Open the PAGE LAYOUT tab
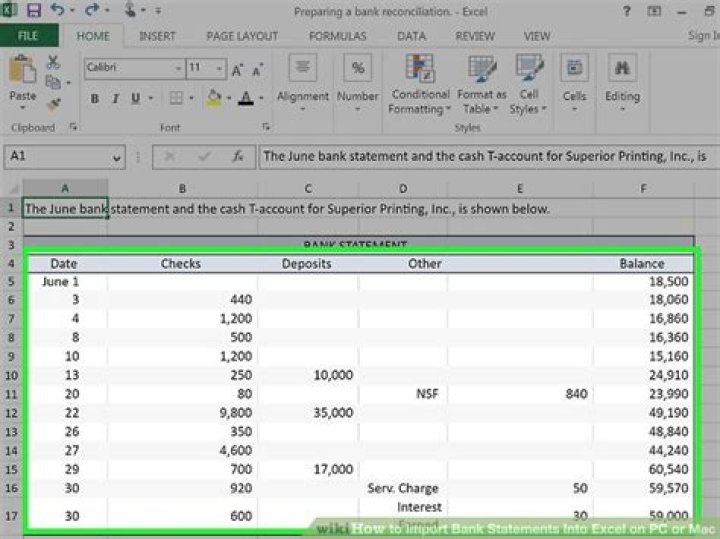This screenshot has height=539, width=720. (x=242, y=36)
